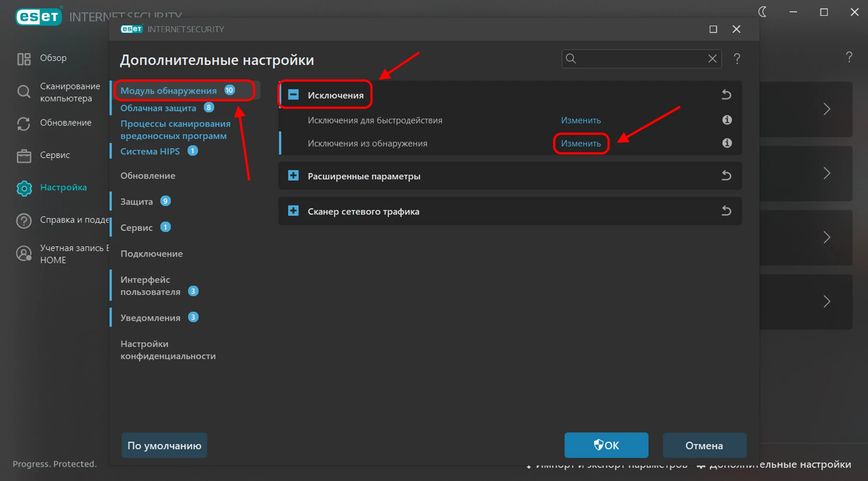Viewport: 868px width, 481px height.
Task: Click the info icon for Исключения из обнаружения
Action: pyautogui.click(x=727, y=143)
